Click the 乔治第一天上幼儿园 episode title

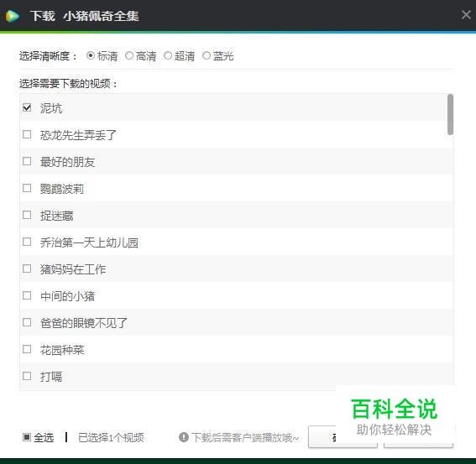[x=89, y=242]
